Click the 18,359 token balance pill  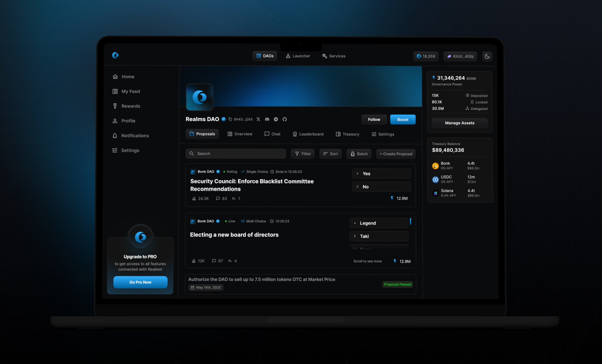(x=426, y=56)
